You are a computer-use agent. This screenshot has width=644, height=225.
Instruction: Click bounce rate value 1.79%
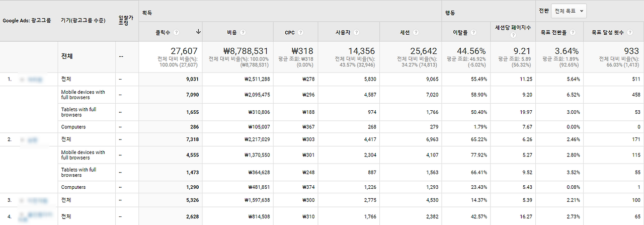(480, 127)
